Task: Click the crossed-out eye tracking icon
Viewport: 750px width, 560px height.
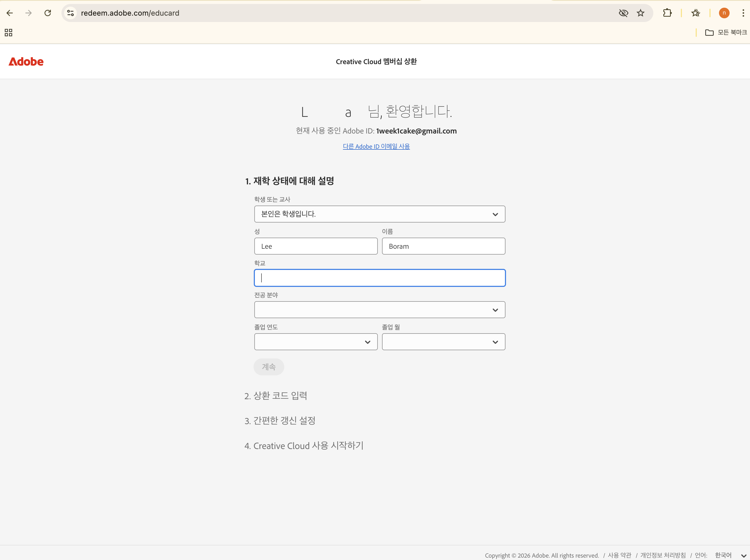Action: [x=623, y=13]
